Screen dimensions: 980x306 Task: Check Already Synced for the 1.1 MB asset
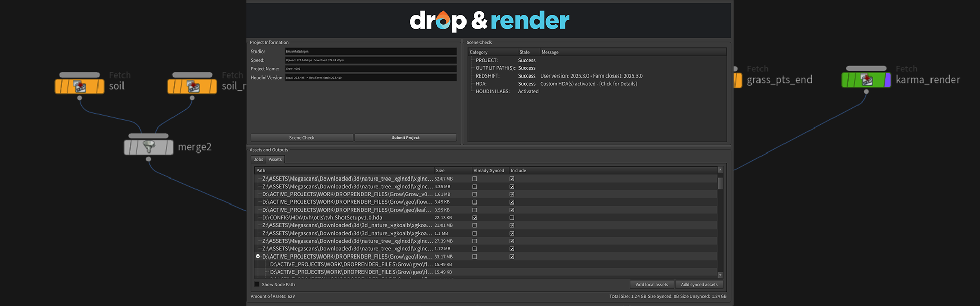pos(475,233)
